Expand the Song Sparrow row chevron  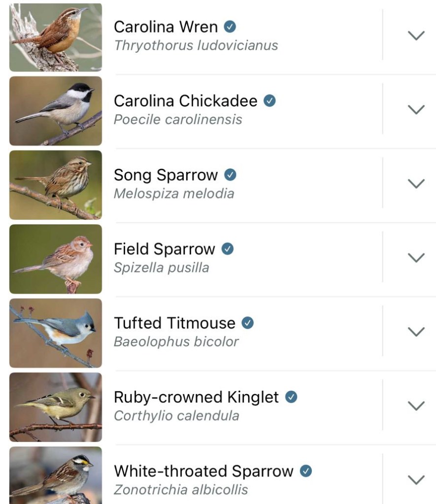click(416, 183)
